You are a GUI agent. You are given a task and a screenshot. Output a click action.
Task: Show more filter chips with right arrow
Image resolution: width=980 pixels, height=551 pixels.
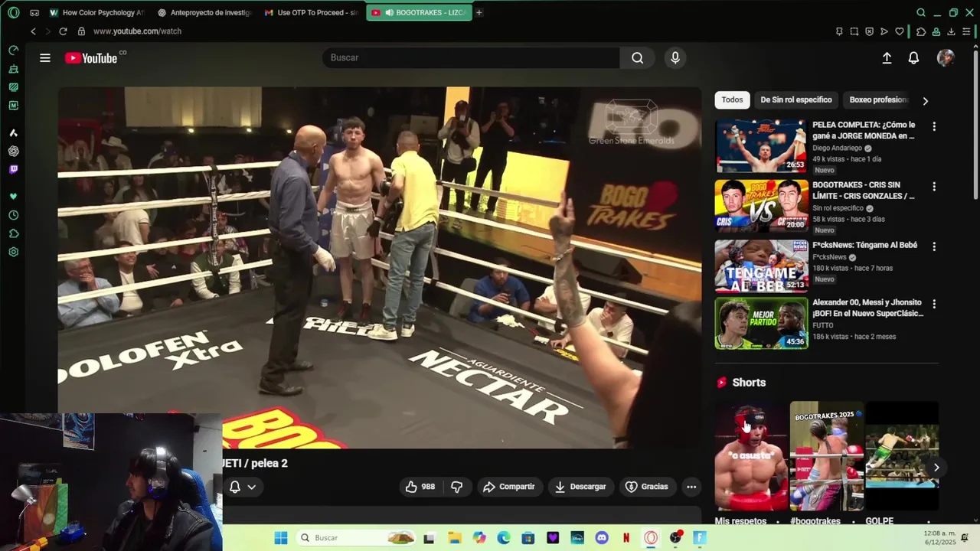[x=925, y=100]
